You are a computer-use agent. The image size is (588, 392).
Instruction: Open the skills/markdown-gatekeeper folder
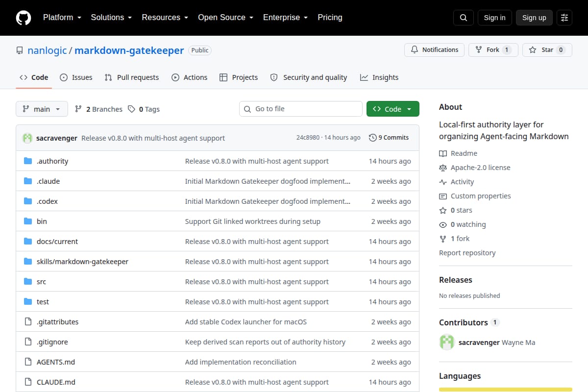(82, 262)
